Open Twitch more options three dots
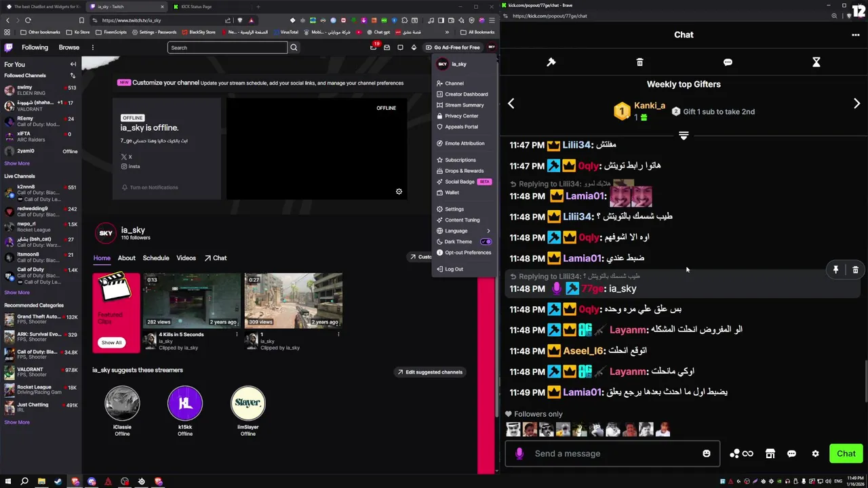This screenshot has width=868, height=488. tap(93, 47)
